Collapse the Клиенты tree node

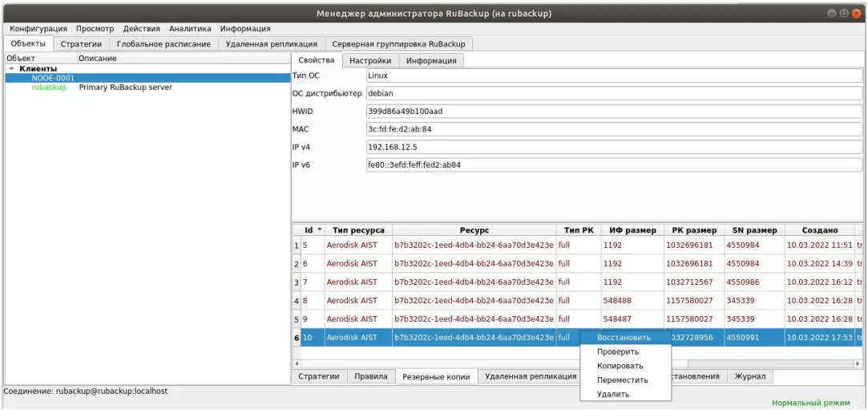(11, 69)
